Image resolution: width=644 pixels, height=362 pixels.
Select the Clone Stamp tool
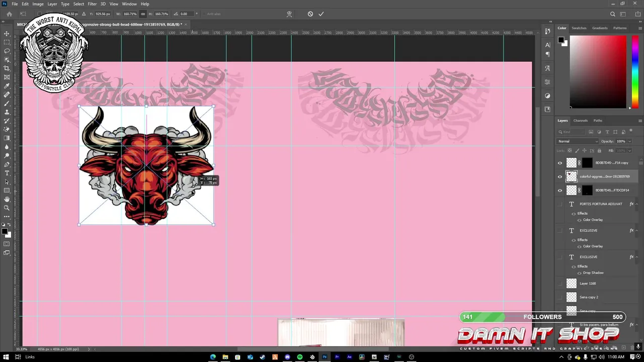(7, 112)
